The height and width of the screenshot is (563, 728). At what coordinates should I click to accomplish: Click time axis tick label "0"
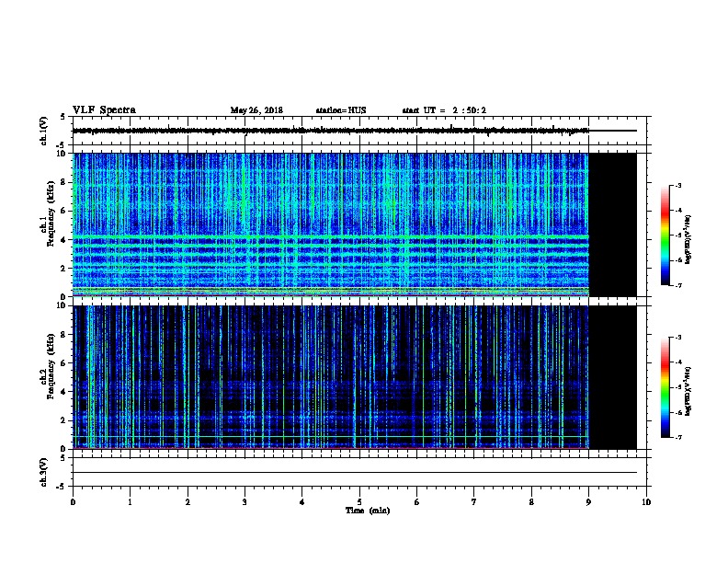[x=73, y=502]
